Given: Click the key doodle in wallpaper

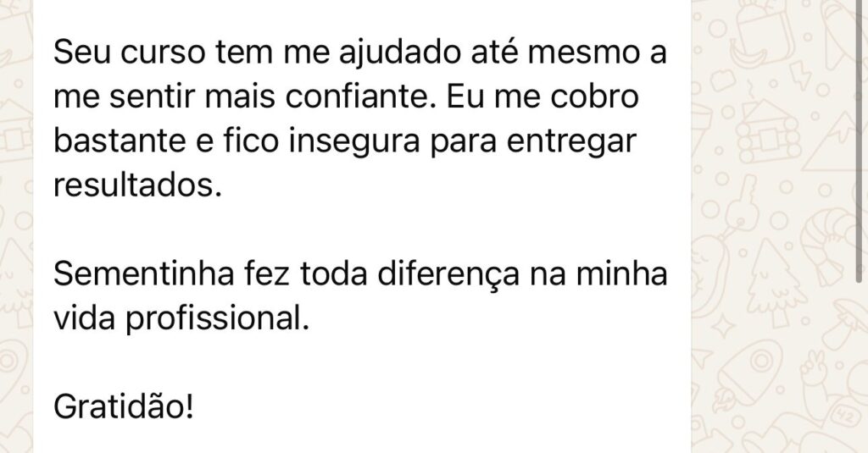Looking at the screenshot, I should tap(743, 203).
